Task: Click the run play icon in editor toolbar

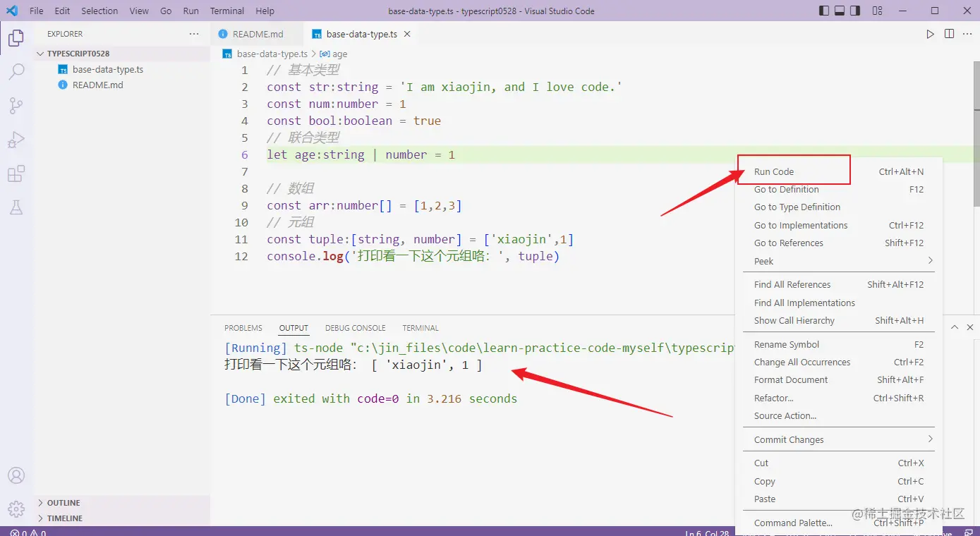Action: (930, 34)
